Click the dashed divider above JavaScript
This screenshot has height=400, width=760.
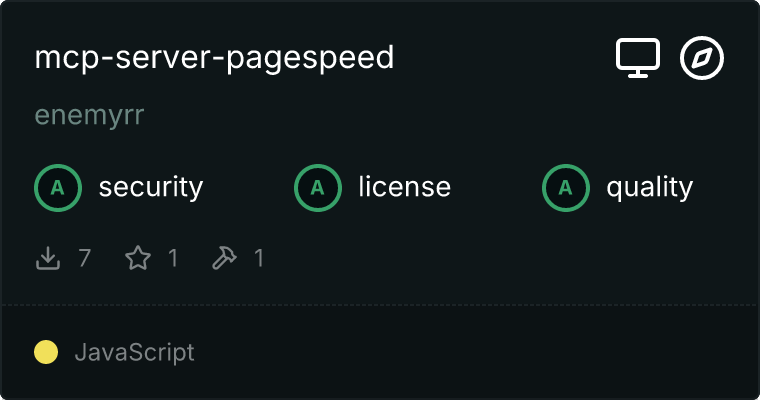380,305
